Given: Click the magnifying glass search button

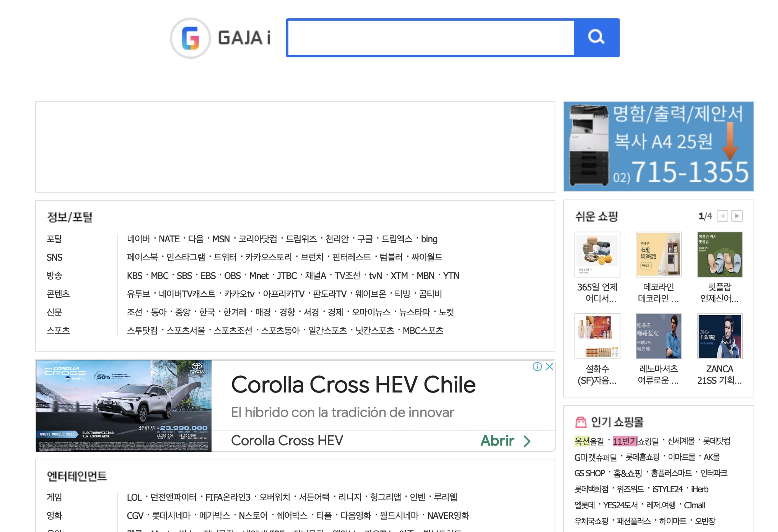Looking at the screenshot, I should click(x=596, y=37).
